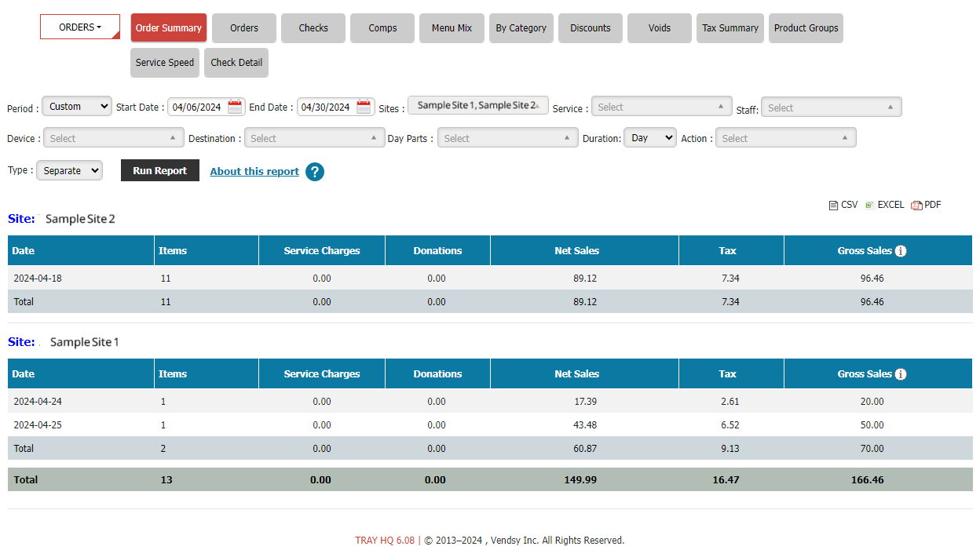
Task: Click the Run Report button
Action: tap(160, 171)
